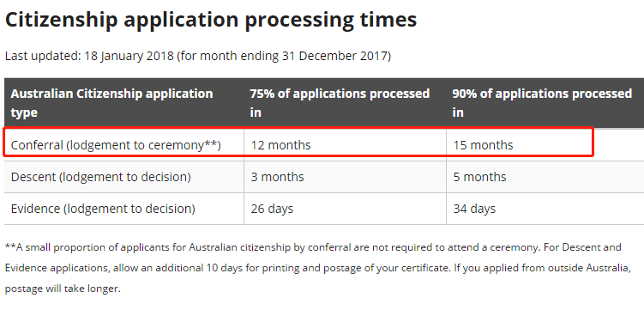Image resolution: width=644 pixels, height=310 pixels.
Task: Select the Conferral (lodgement to ceremony) row label
Action: pyautogui.click(x=116, y=145)
